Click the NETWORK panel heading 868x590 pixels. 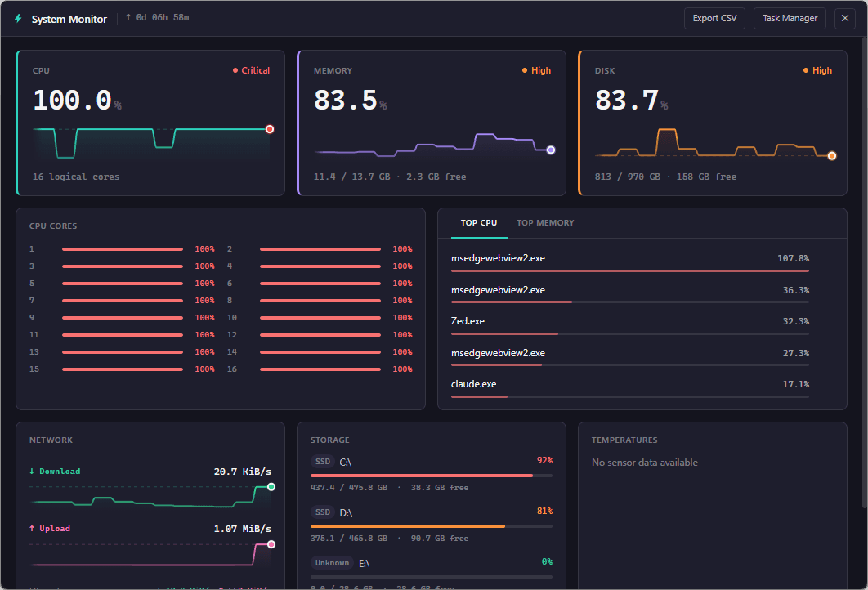pos(51,440)
